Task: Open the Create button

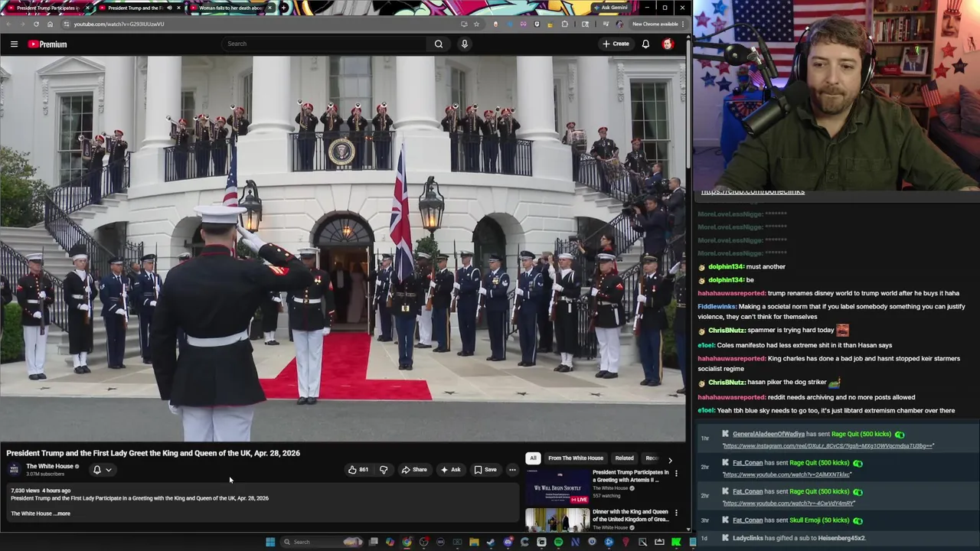Action: tap(616, 44)
